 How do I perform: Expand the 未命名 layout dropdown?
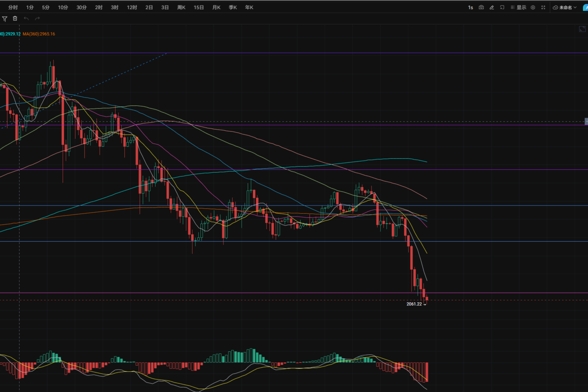click(565, 7)
